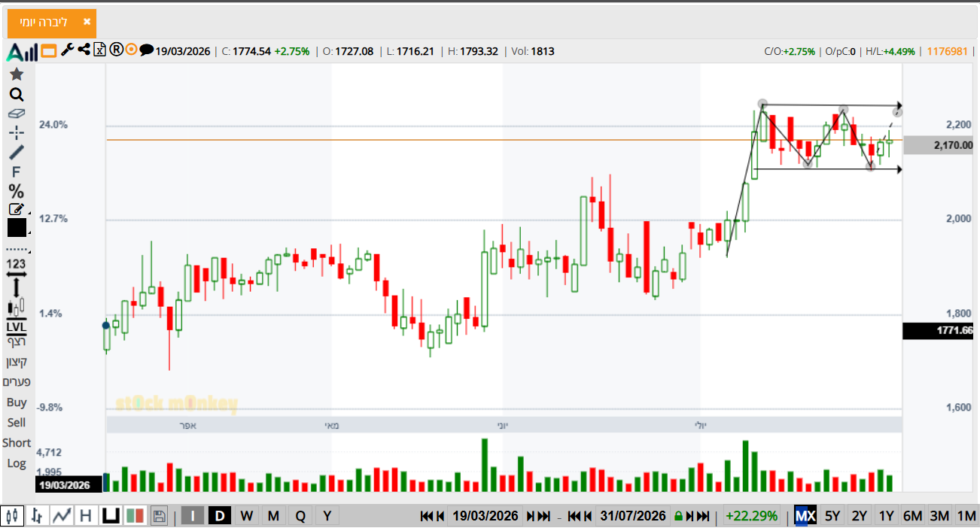980x528 pixels.
Task: Click the U-shaped bracket chart button
Action: (112, 516)
